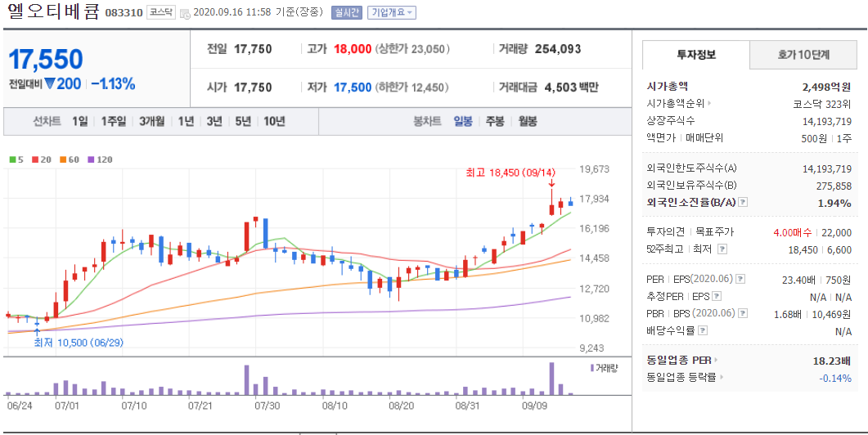The image size is (868, 435).
Task: Click the 투자의견 value 4.00매수
Action: point(792,232)
